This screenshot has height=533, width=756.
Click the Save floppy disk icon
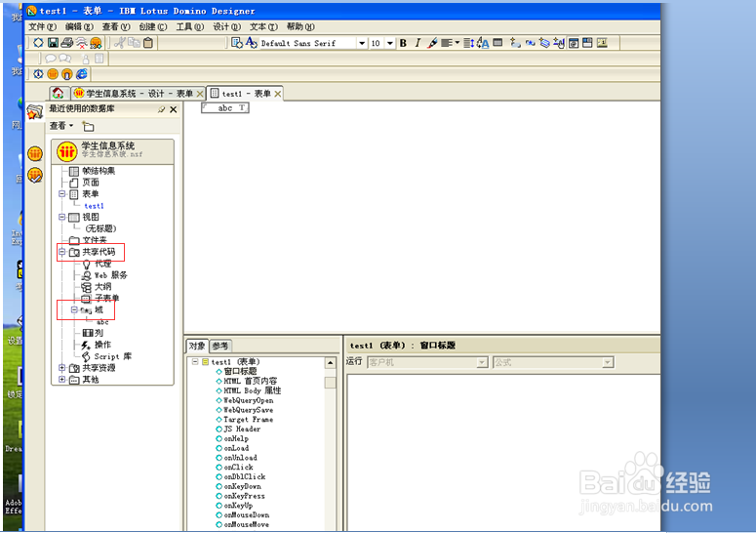(x=53, y=43)
